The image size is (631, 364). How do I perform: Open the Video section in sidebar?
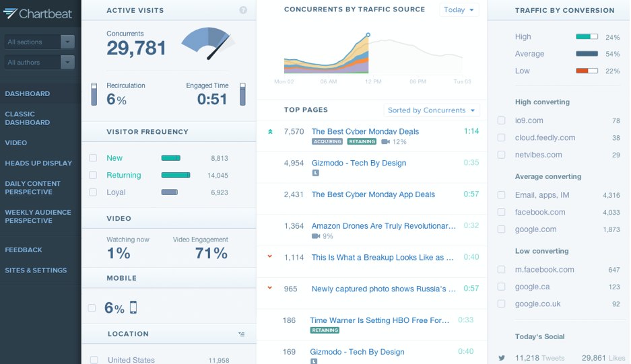(x=16, y=143)
